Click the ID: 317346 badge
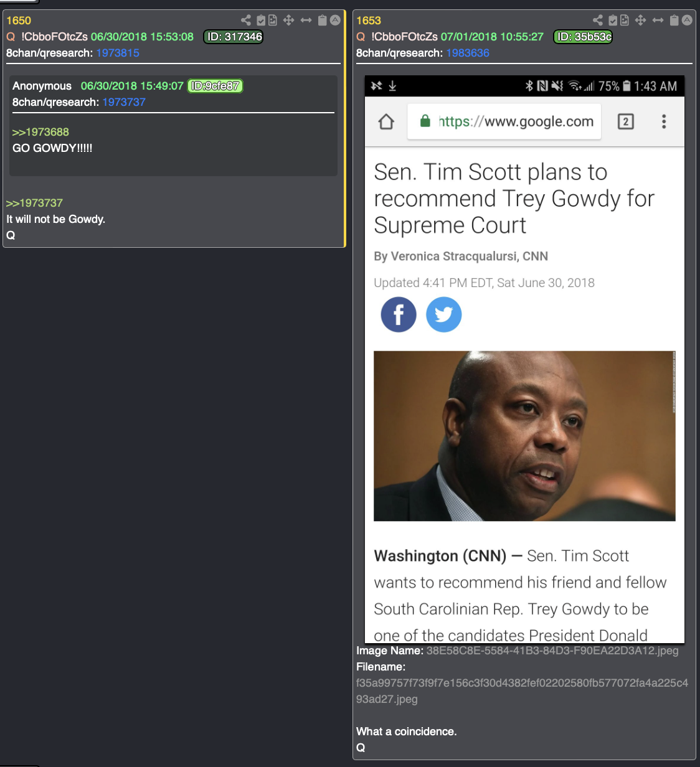The width and height of the screenshot is (700, 767). (x=234, y=37)
